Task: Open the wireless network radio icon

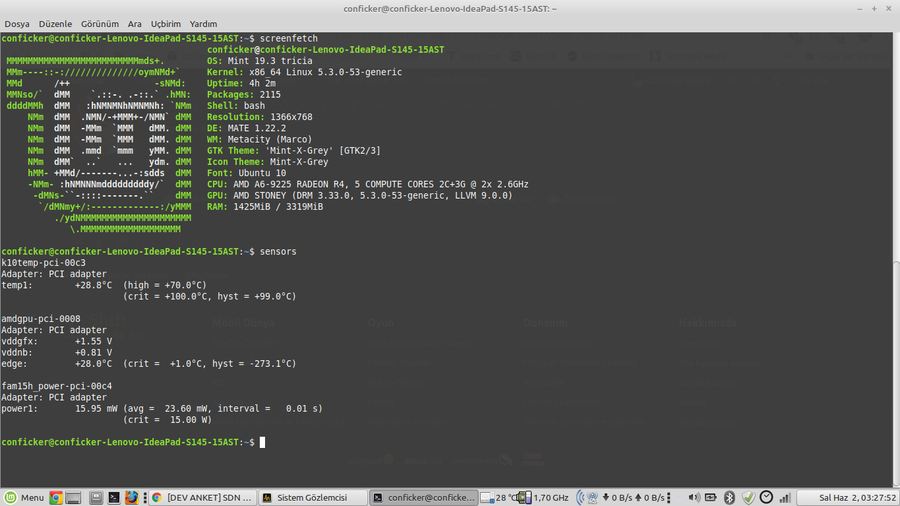Action: 587,497
